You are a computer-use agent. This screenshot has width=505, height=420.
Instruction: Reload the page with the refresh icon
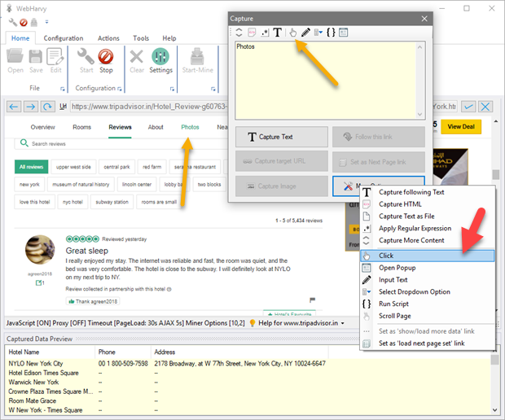(47, 107)
